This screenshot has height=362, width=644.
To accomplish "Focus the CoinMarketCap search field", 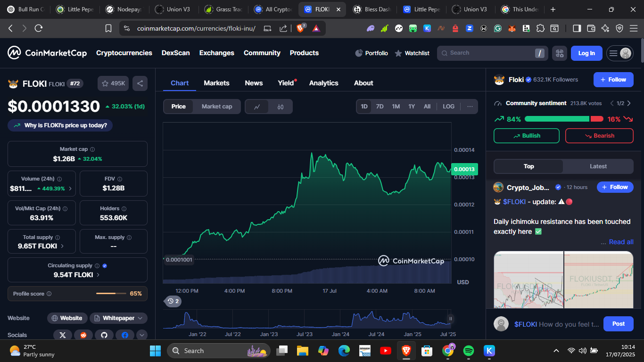I will pos(492,53).
